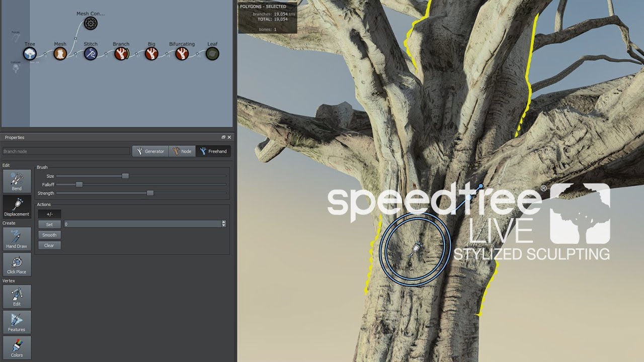Activate the Hand Draw create tool
Image resolution: width=644 pixels, height=362 pixels.
click(x=17, y=239)
